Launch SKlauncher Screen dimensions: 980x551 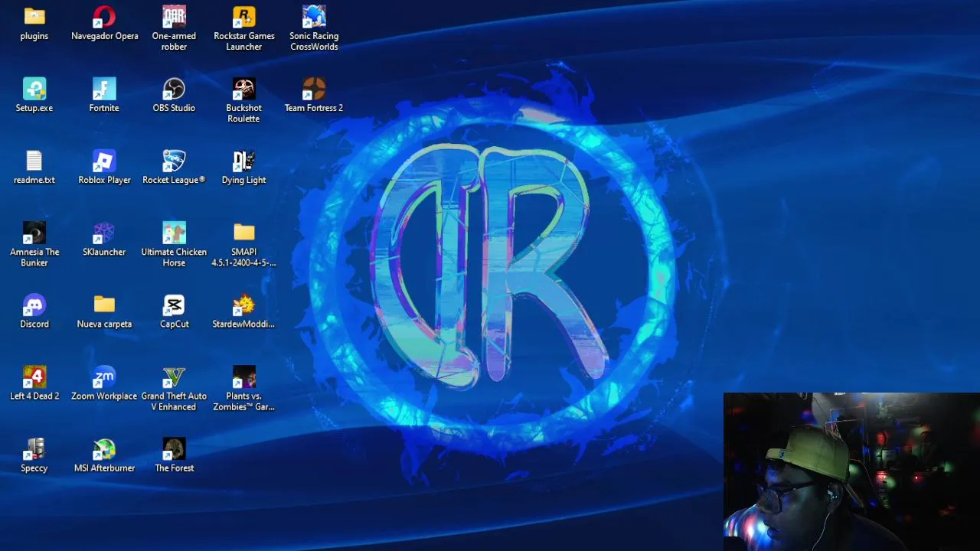104,233
